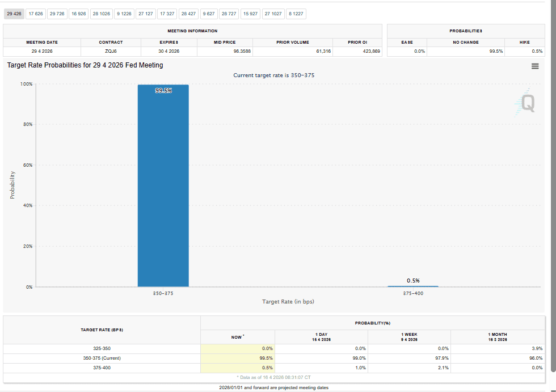Image resolution: width=556 pixels, height=392 pixels.
Task: Go to the 28 1026 meeting tab
Action: pos(102,14)
